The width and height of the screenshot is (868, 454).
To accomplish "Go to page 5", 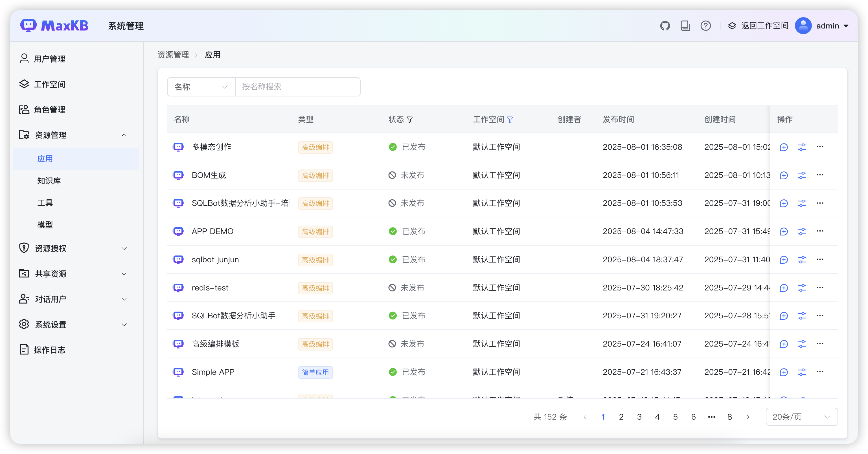I will tap(675, 417).
